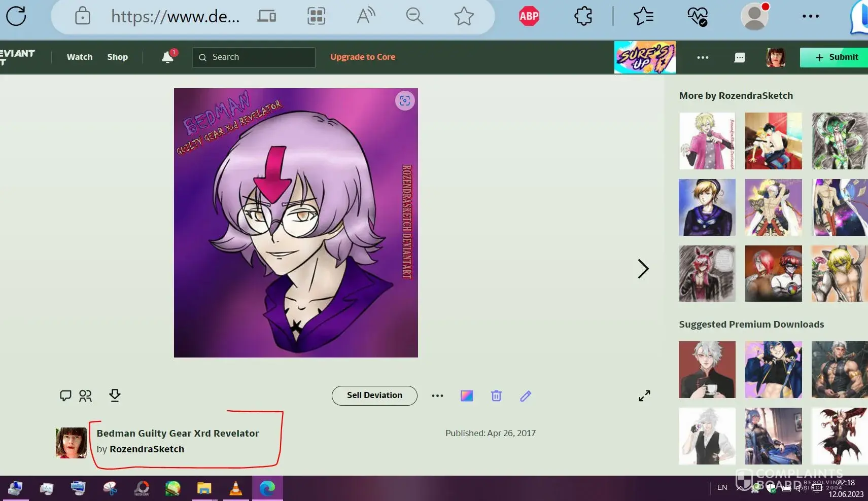The width and height of the screenshot is (868, 501).
Task: Toggle the ABP ad blocker extension
Action: (x=529, y=17)
